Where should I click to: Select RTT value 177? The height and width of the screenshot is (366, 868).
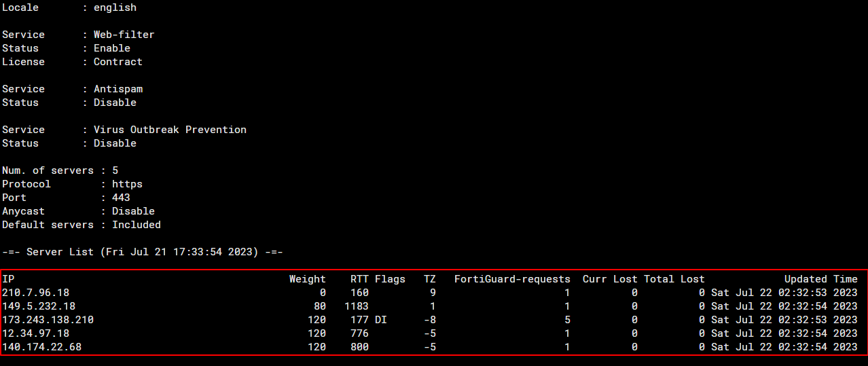(x=359, y=320)
